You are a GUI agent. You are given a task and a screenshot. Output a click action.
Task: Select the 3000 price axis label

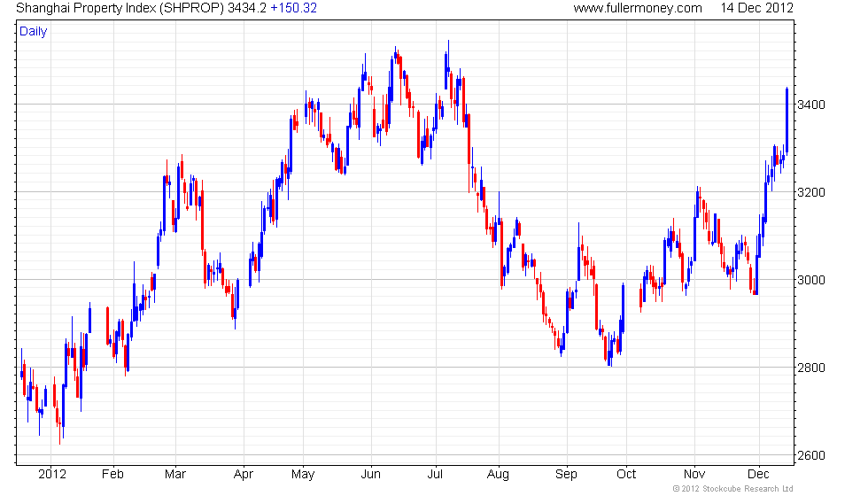click(811, 280)
